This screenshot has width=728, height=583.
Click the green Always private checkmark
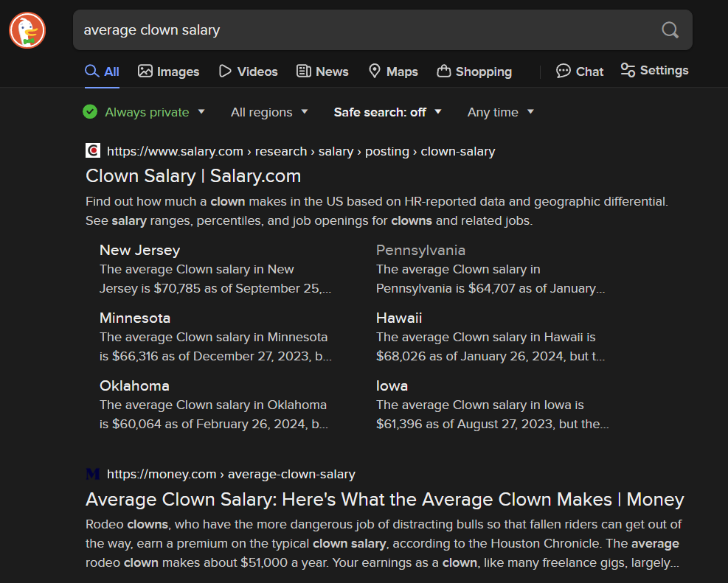[90, 112]
